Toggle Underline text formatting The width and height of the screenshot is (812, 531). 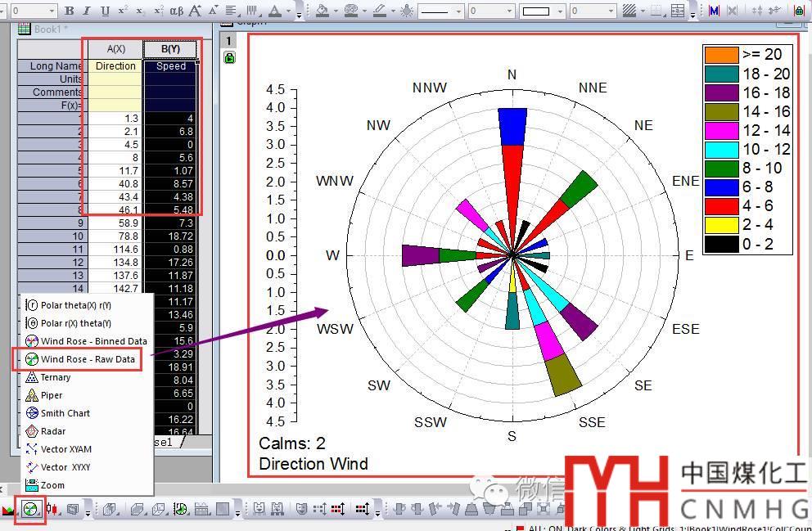coord(105,11)
